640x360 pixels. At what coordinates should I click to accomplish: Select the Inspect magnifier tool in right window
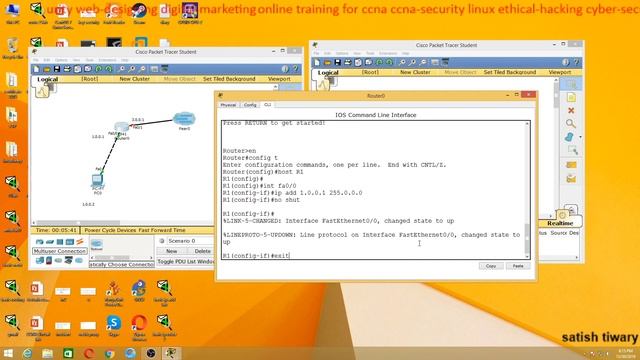(x=571, y=124)
